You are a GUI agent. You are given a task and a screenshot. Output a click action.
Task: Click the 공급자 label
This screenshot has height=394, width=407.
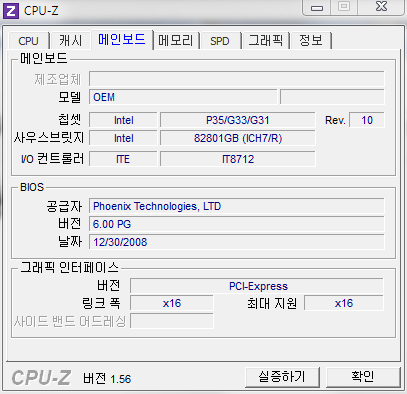pos(64,206)
